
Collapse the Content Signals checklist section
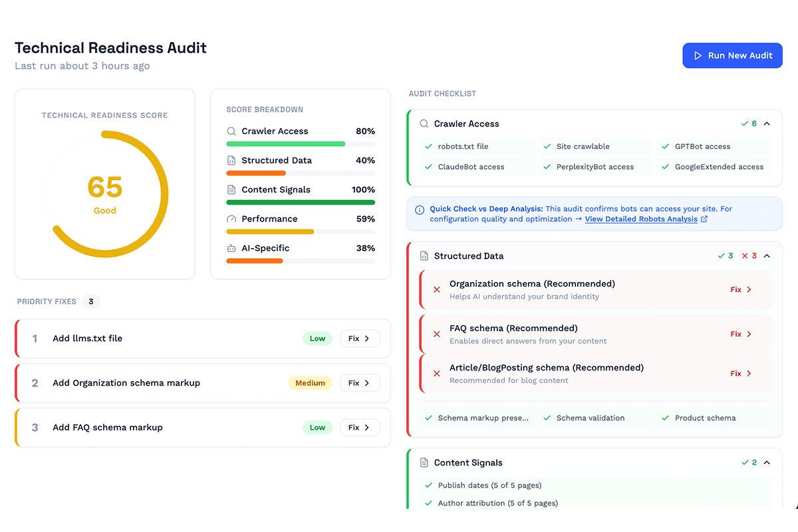point(767,462)
